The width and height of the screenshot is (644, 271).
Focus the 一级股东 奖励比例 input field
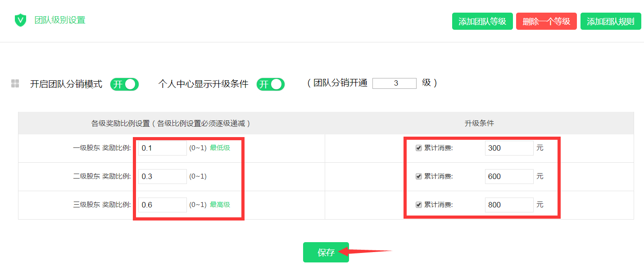pyautogui.click(x=162, y=148)
